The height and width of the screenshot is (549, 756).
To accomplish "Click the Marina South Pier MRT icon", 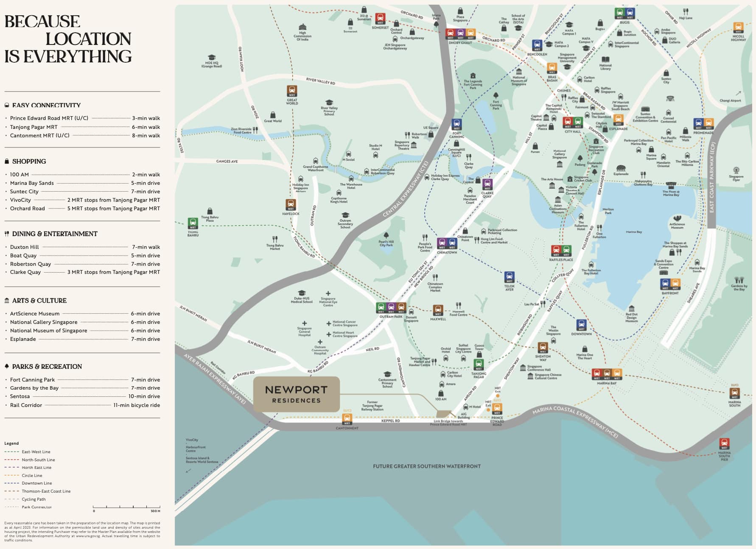I will [724, 444].
